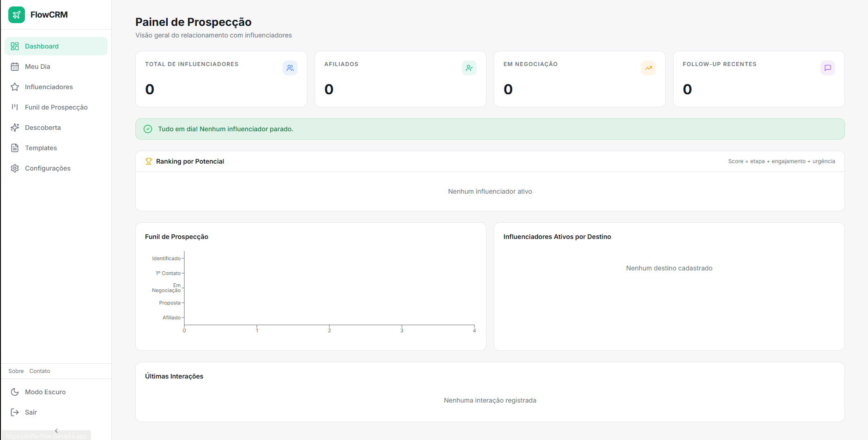Click the Painel de Prospecção page title
The height and width of the screenshot is (440, 868).
(x=194, y=22)
